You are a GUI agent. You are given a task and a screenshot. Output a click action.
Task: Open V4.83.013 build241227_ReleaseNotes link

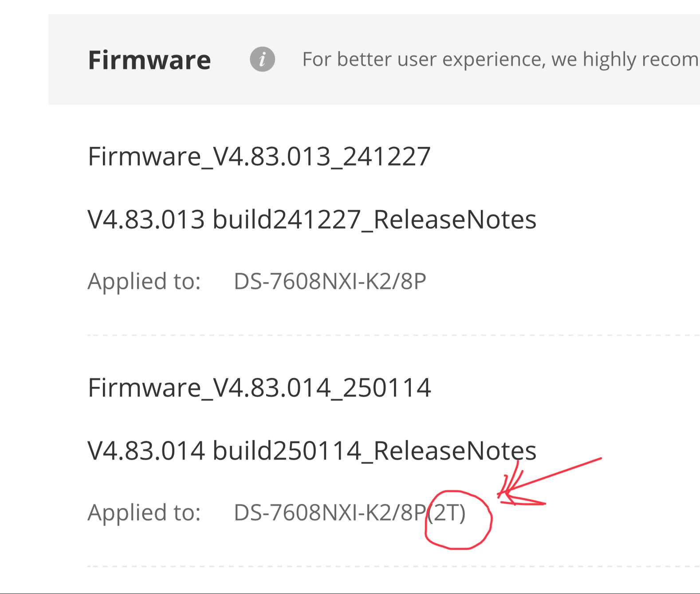312,220
